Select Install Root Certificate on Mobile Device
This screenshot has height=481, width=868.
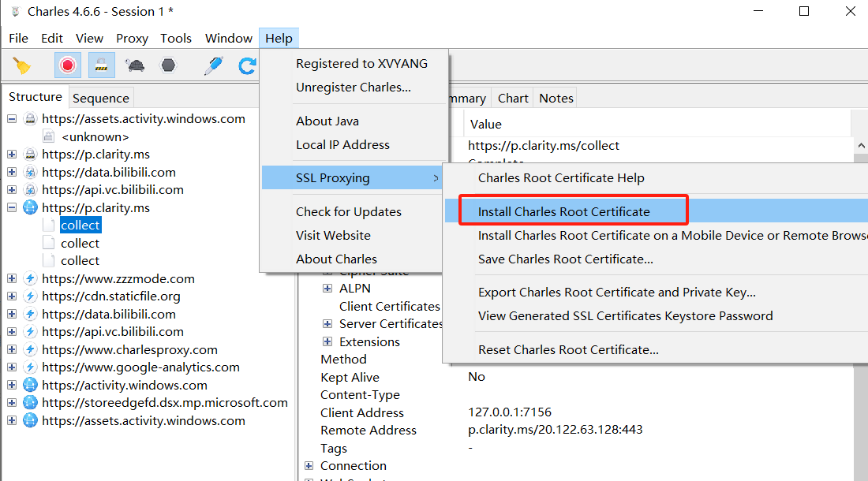pos(672,236)
